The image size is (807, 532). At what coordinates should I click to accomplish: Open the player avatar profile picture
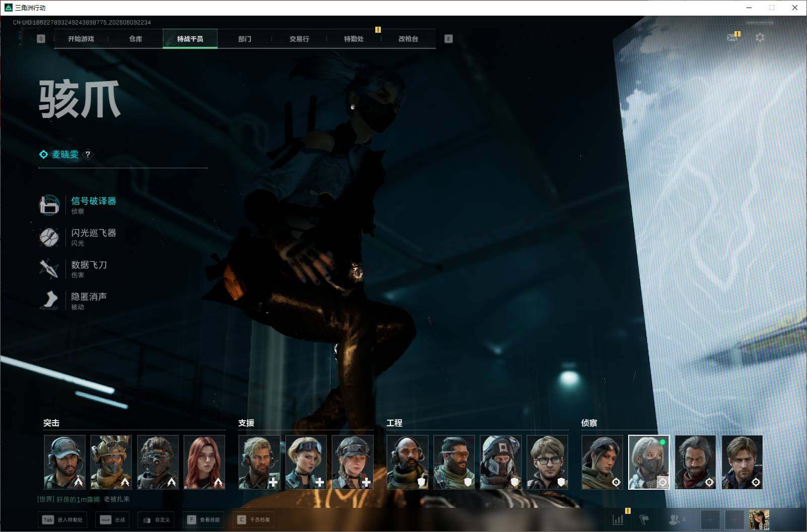point(759,519)
